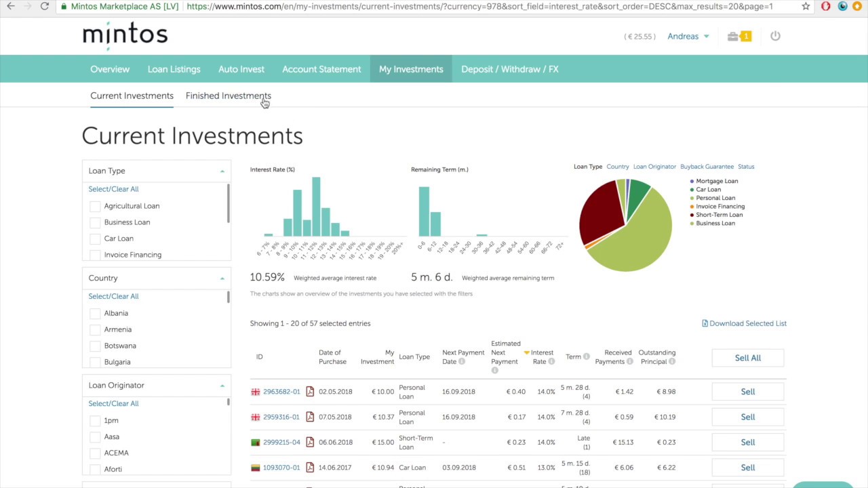Check the Car Loan checkbox
The height and width of the screenshot is (488, 868).
coord(95,239)
